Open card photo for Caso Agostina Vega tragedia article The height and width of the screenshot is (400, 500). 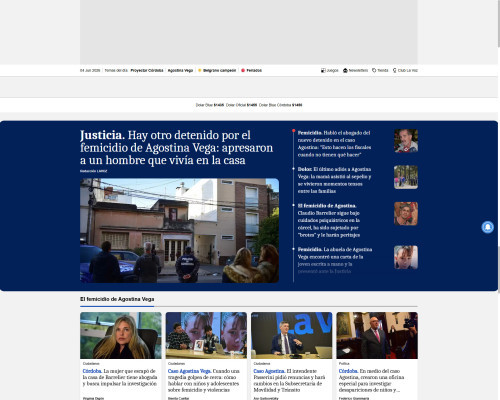point(206,335)
